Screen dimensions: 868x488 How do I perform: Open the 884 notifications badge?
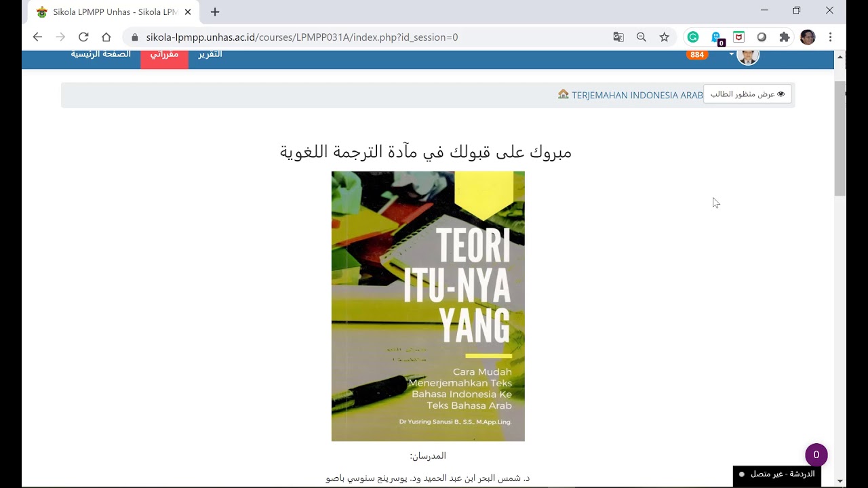coord(697,55)
